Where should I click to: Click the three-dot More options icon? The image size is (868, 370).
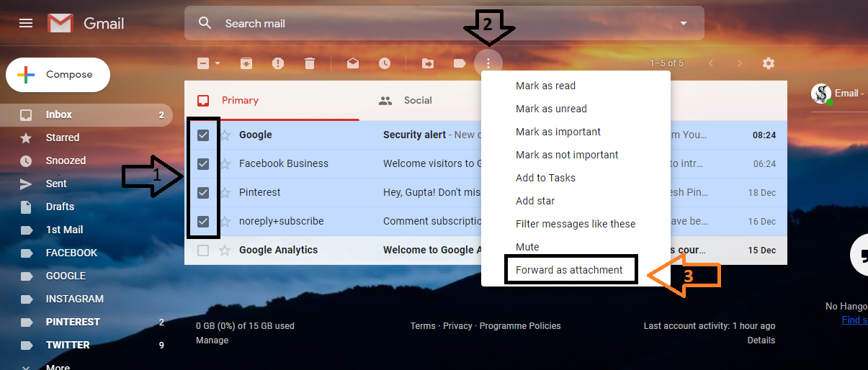[488, 63]
